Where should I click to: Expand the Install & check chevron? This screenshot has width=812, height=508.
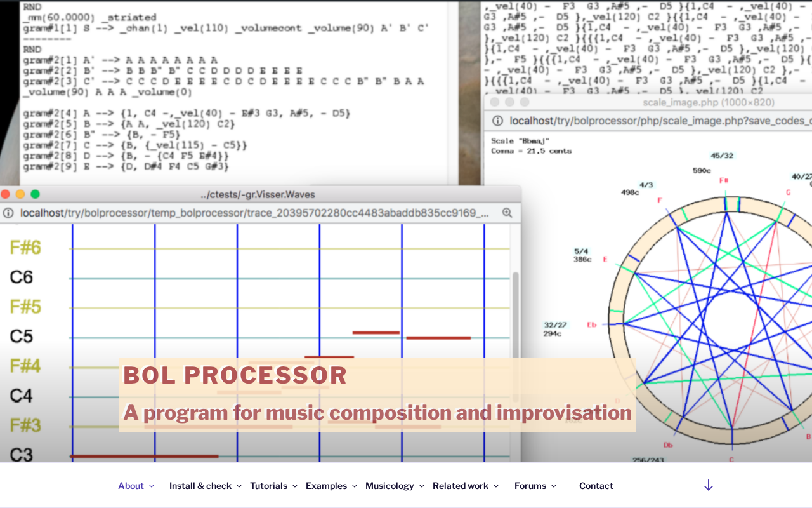click(239, 486)
